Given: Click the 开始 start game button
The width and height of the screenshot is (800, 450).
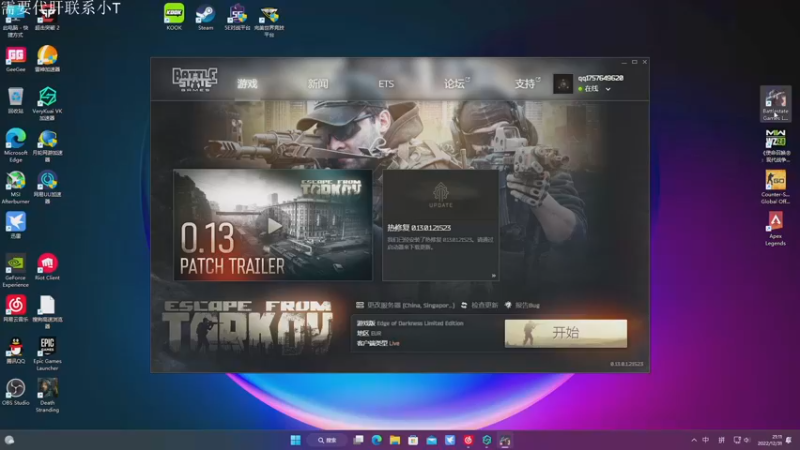Looking at the screenshot, I should 566,333.
